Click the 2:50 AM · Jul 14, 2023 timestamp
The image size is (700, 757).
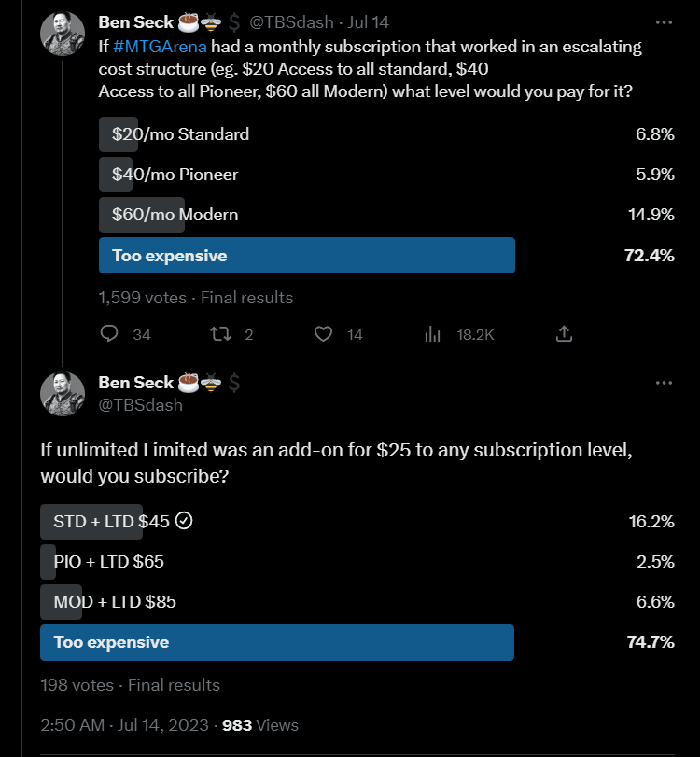[x=127, y=724]
